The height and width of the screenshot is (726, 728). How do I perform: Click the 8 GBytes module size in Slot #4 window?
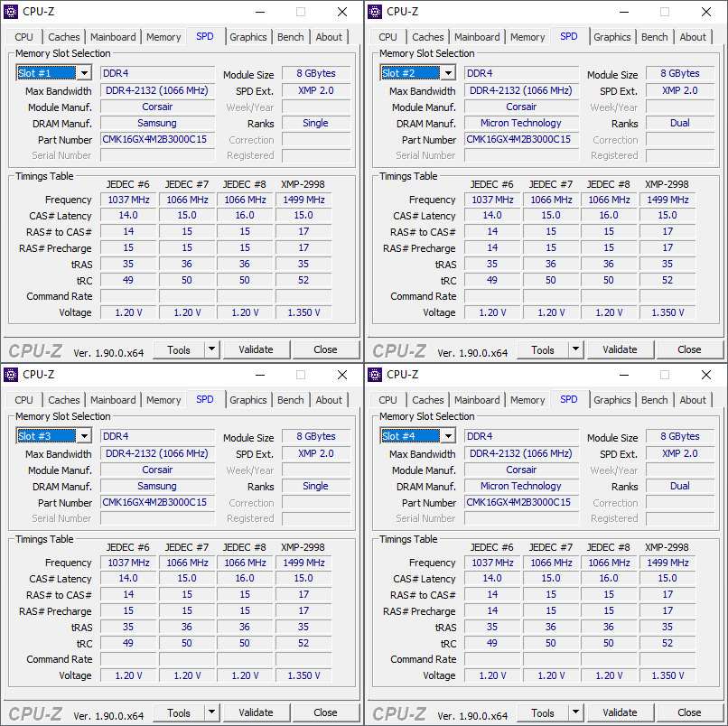pyautogui.click(x=680, y=436)
